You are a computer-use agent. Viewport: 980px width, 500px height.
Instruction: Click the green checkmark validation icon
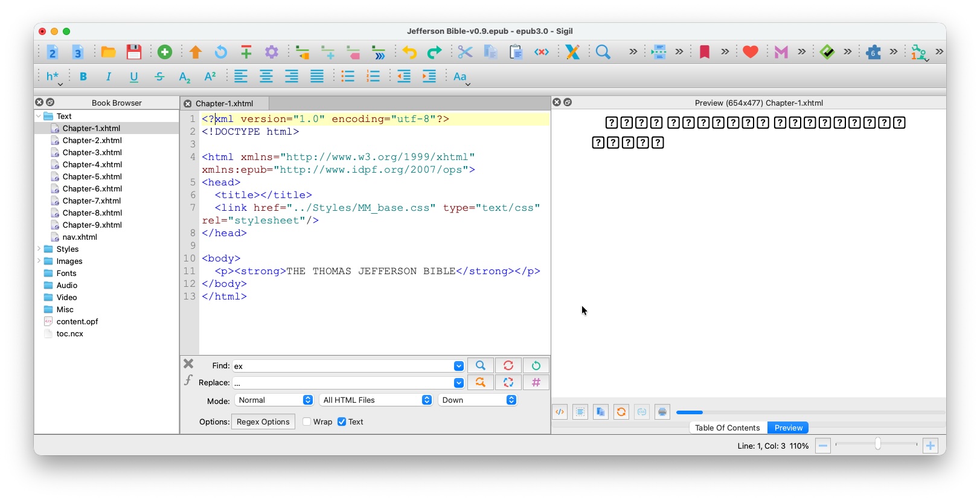[x=827, y=53]
